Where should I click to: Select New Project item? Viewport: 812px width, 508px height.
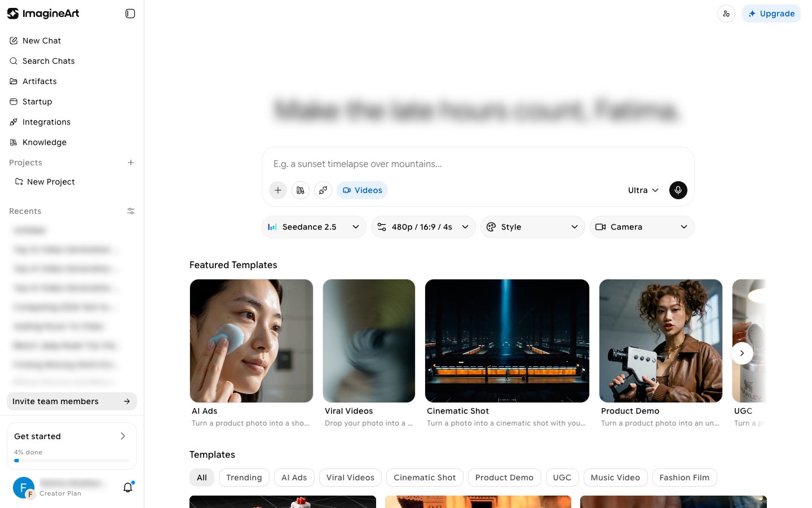(72, 182)
